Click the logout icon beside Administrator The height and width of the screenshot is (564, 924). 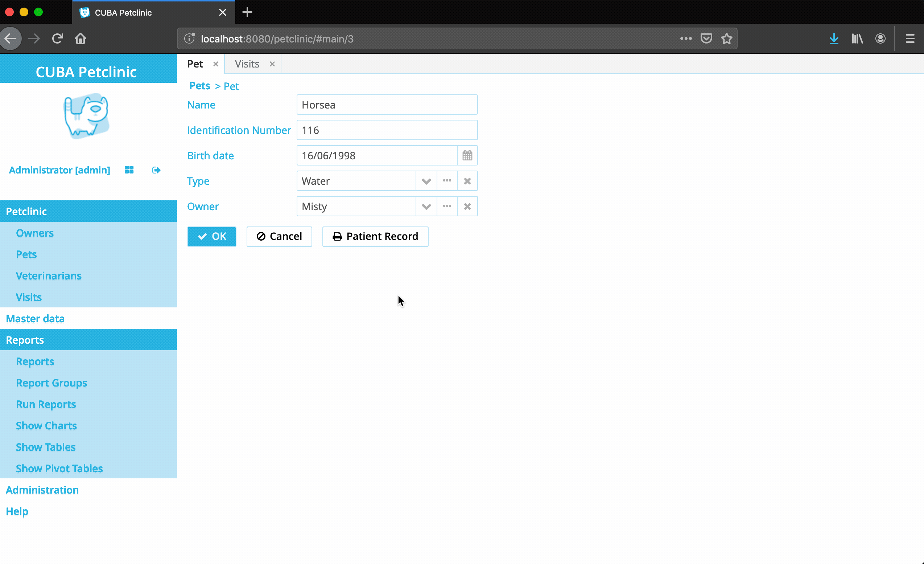(x=156, y=170)
